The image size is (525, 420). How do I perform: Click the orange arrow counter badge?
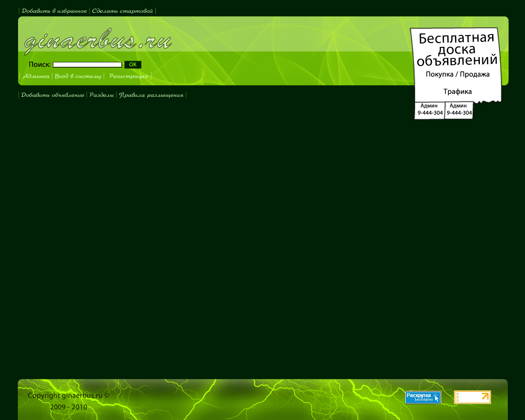point(472,397)
